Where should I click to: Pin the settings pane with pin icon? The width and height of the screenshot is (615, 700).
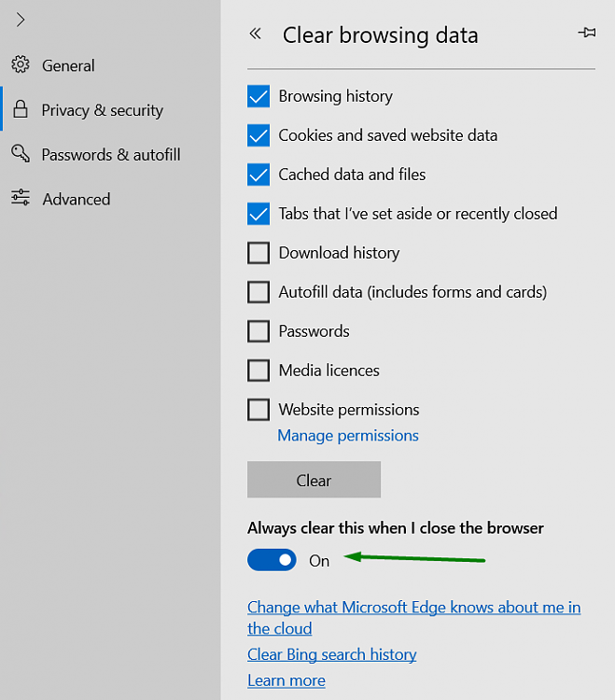[x=586, y=34]
